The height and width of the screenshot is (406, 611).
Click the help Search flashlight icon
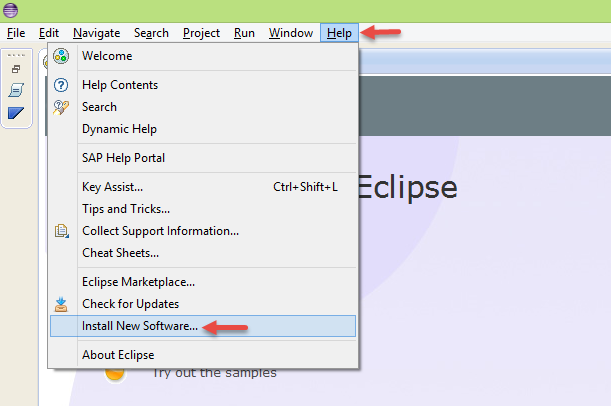coord(61,107)
